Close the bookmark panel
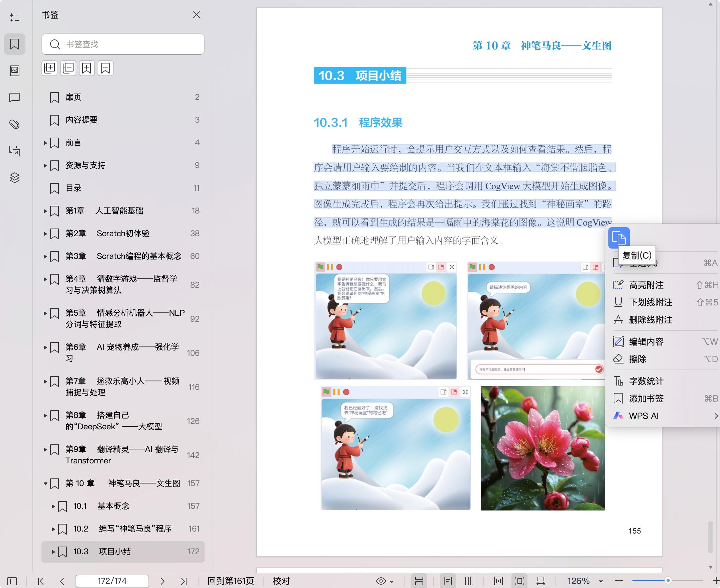Screen dimensions: 720x588 click(197, 15)
